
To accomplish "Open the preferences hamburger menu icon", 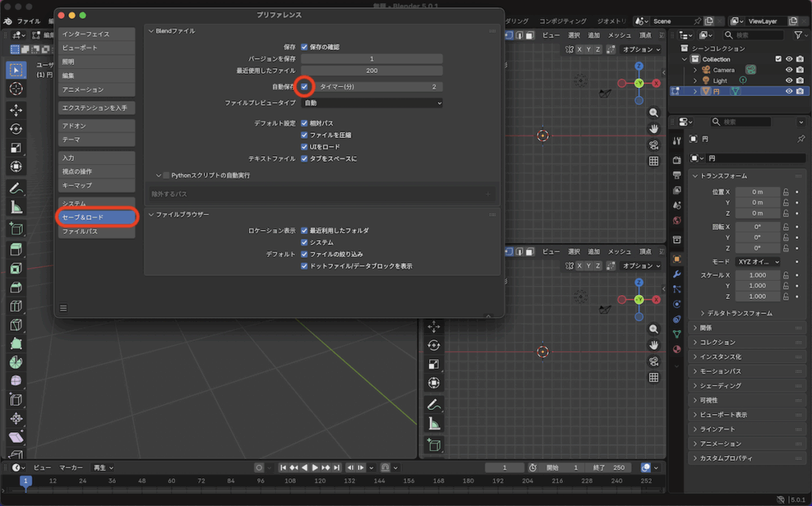I will click(63, 308).
